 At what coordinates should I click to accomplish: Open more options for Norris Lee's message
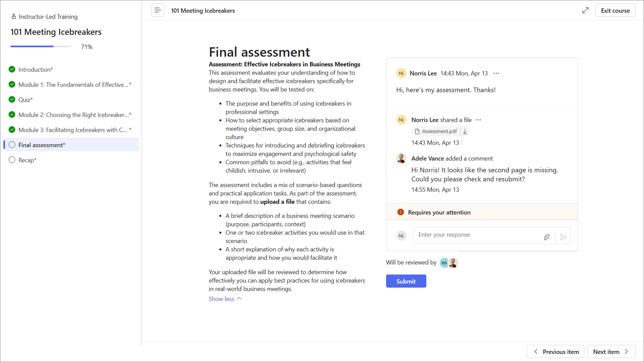pyautogui.click(x=496, y=73)
